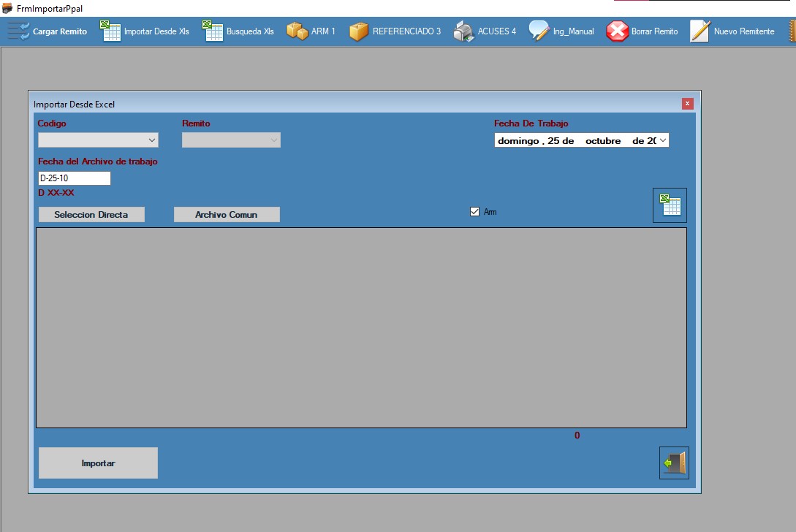The height and width of the screenshot is (532, 796).
Task: Open Importar Desde Xls from toolbar
Action: click(145, 31)
